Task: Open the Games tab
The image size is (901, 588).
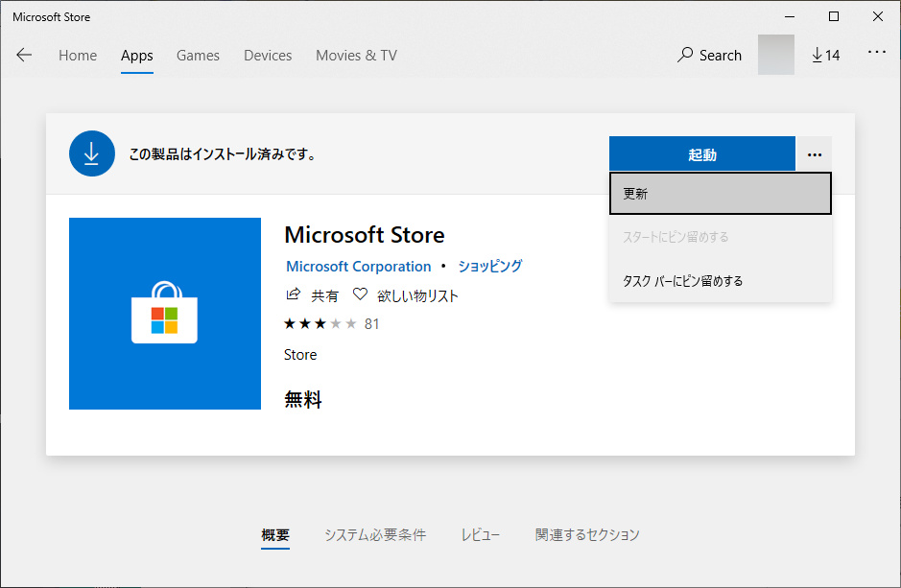Action: click(x=198, y=56)
